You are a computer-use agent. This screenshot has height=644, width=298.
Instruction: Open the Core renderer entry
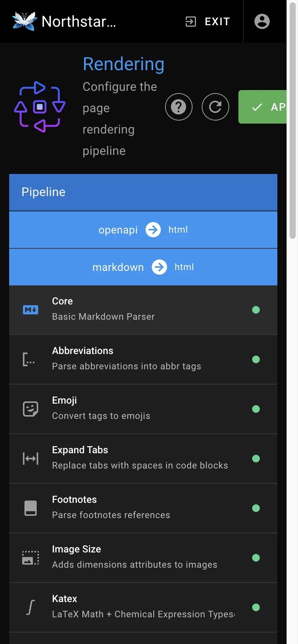pyautogui.click(x=143, y=310)
